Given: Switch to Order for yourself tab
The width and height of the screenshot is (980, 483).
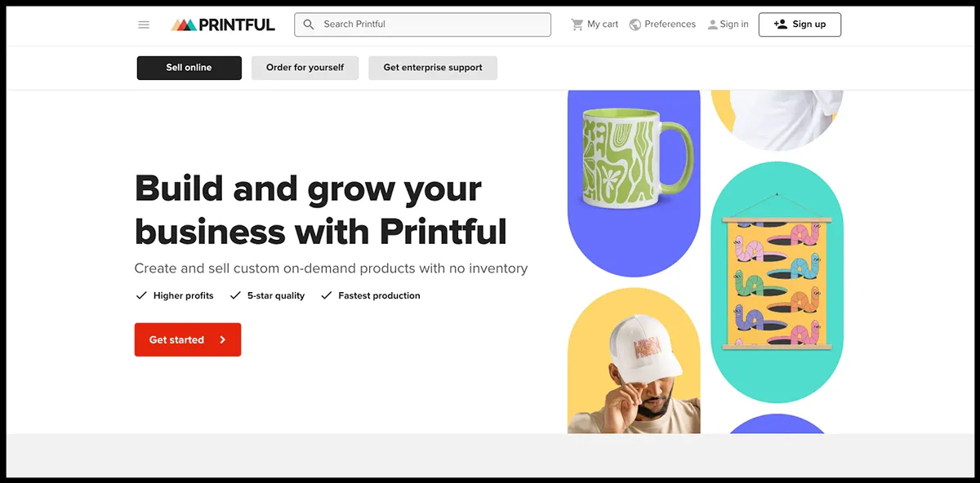Looking at the screenshot, I should coord(305,68).
